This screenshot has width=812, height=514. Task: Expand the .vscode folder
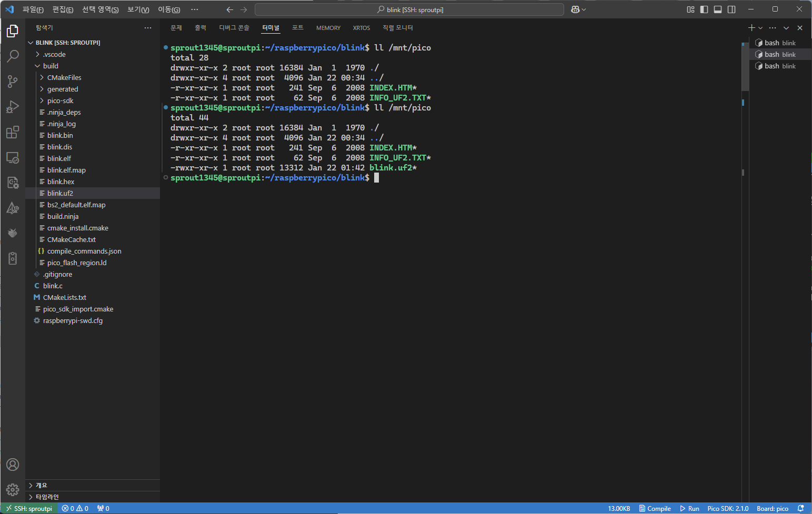(x=93, y=54)
